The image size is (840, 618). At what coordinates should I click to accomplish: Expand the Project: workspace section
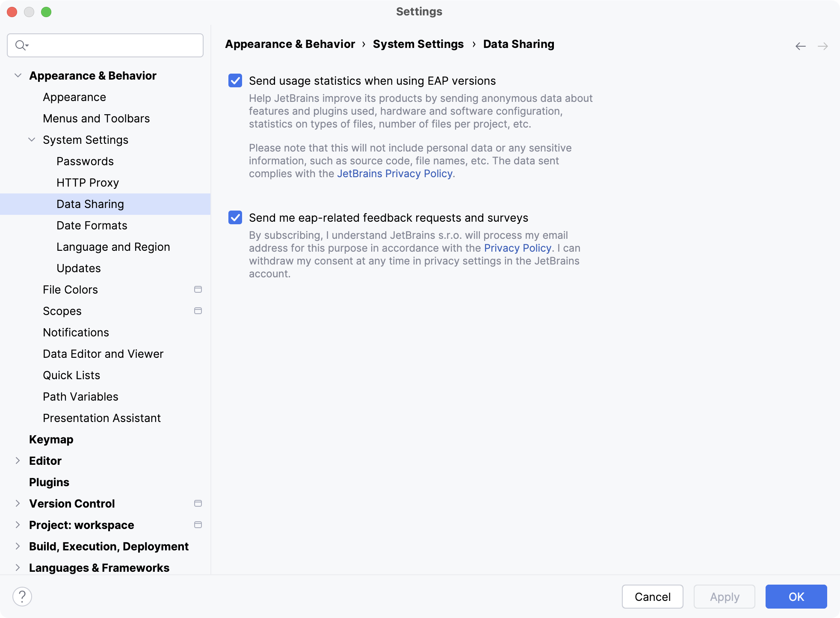[x=18, y=525]
